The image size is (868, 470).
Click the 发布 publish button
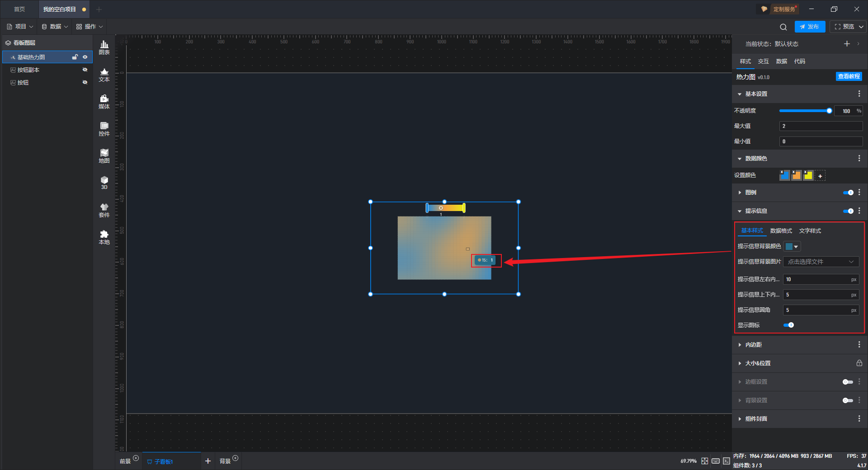pyautogui.click(x=810, y=27)
